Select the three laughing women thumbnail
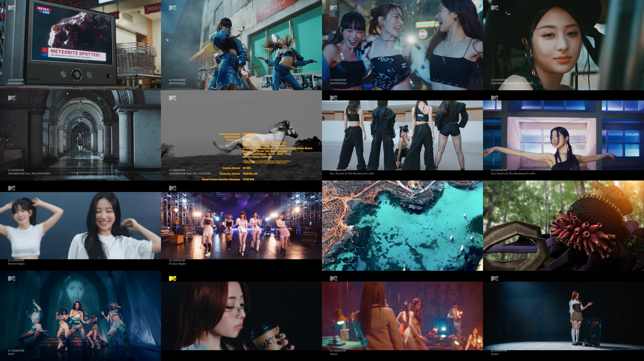This screenshot has width=644, height=361. click(402, 45)
